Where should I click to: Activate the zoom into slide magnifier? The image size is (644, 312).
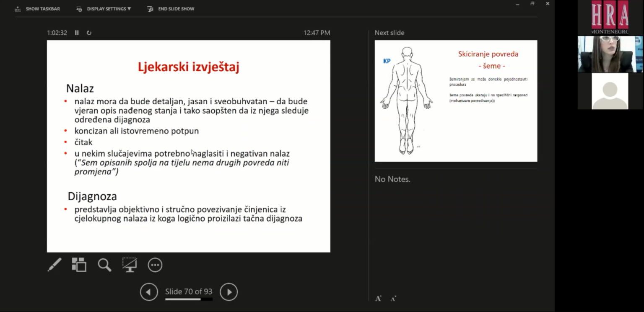pyautogui.click(x=104, y=265)
